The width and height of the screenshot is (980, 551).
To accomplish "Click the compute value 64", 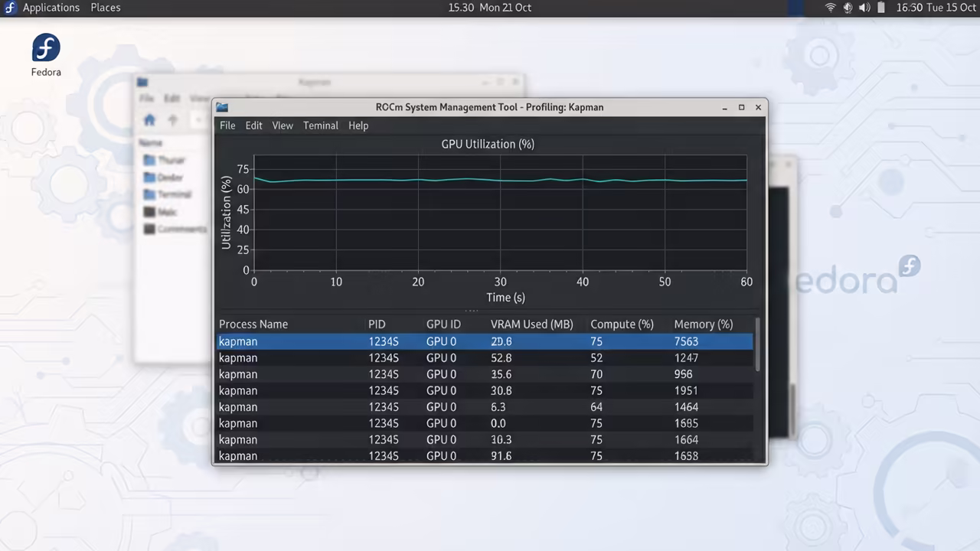I will pyautogui.click(x=596, y=407).
